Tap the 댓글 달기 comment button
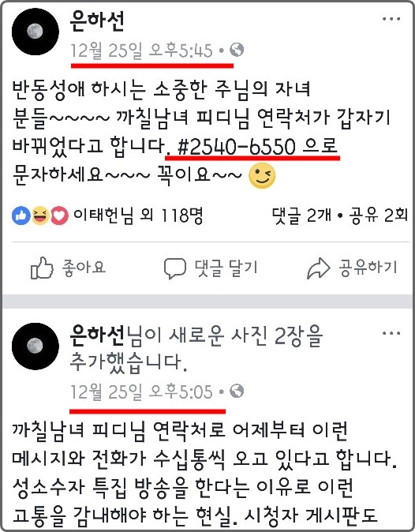The width and height of the screenshot is (415, 532). [211, 268]
